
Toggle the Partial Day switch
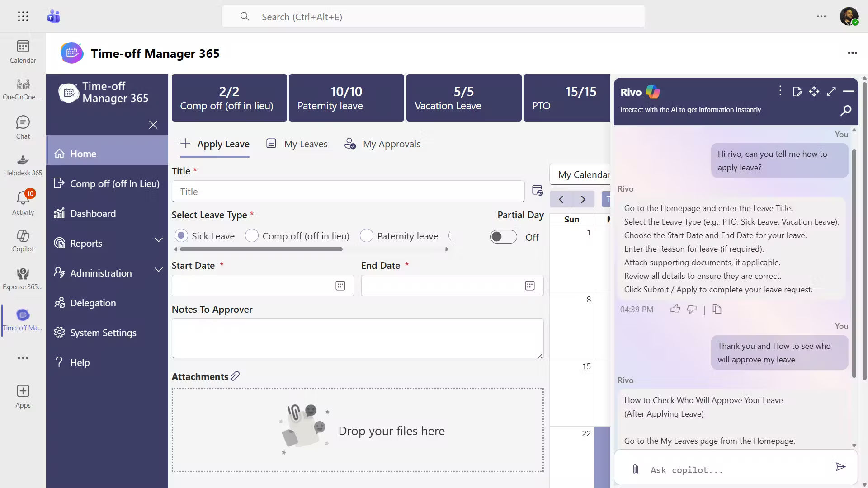click(x=503, y=237)
